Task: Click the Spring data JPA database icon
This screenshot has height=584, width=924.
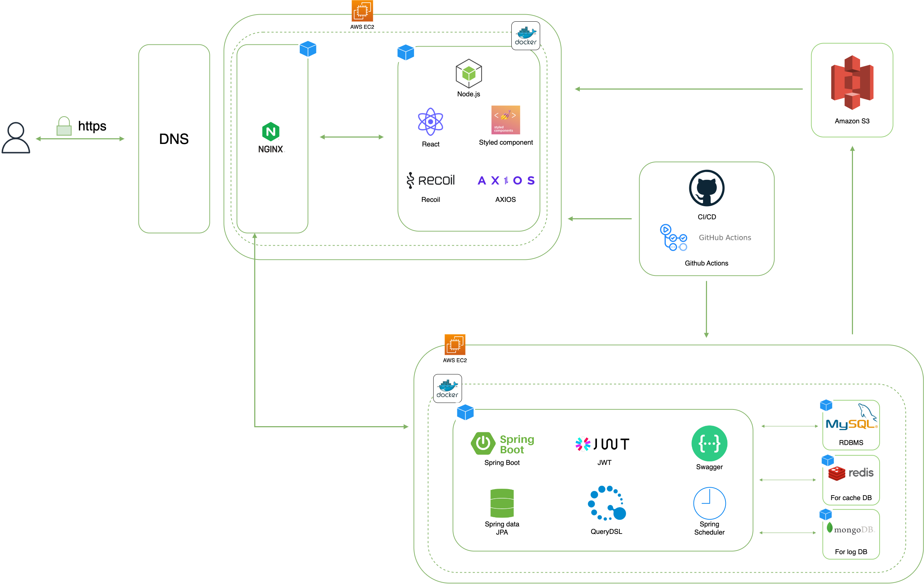Action: point(502,503)
